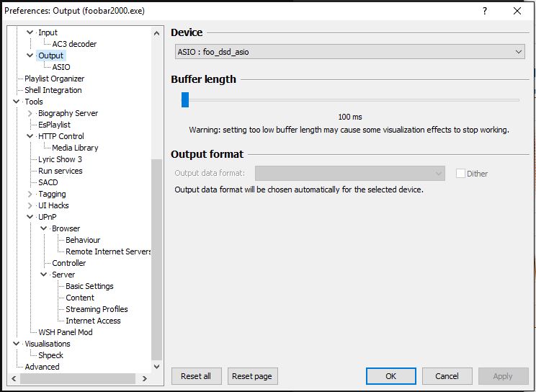The width and height of the screenshot is (536, 392).
Task: Select Streaming Profiles under Server
Action: coord(97,310)
